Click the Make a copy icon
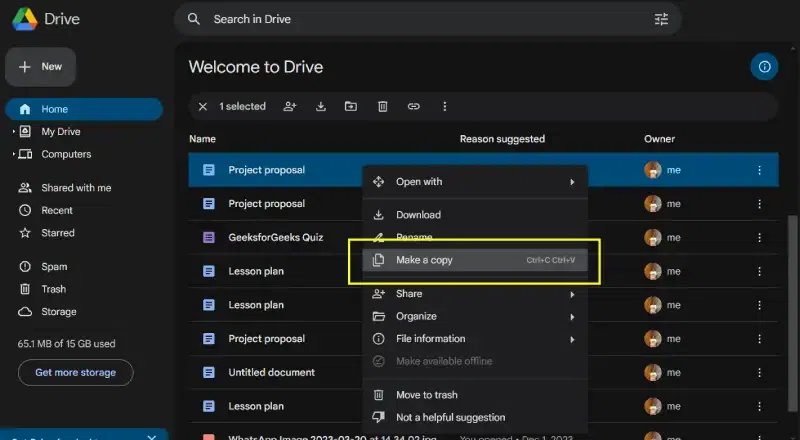800x440 pixels. (378, 260)
